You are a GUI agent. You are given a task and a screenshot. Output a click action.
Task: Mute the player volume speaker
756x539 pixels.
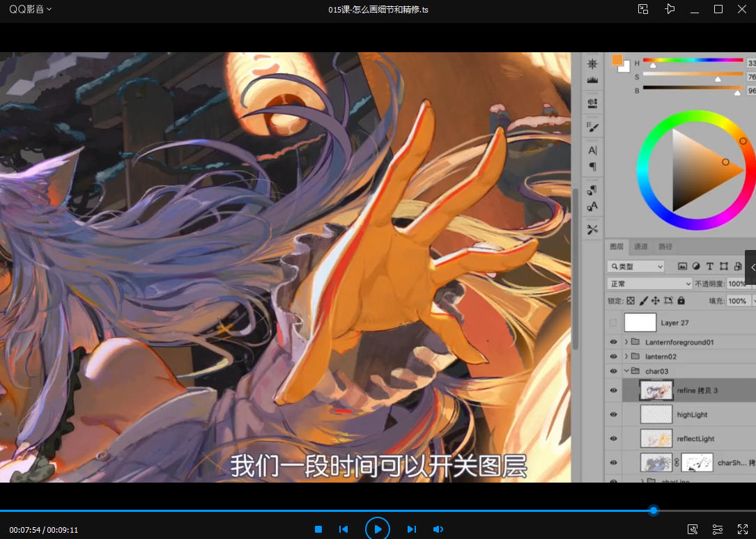click(438, 529)
